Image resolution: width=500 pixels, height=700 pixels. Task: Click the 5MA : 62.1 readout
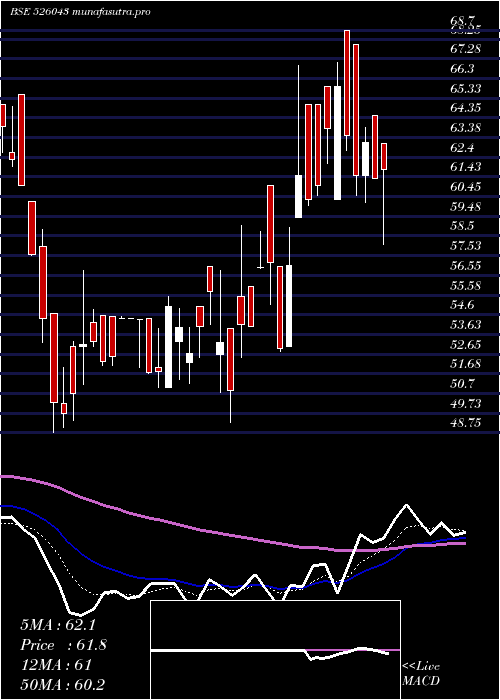coord(58,625)
